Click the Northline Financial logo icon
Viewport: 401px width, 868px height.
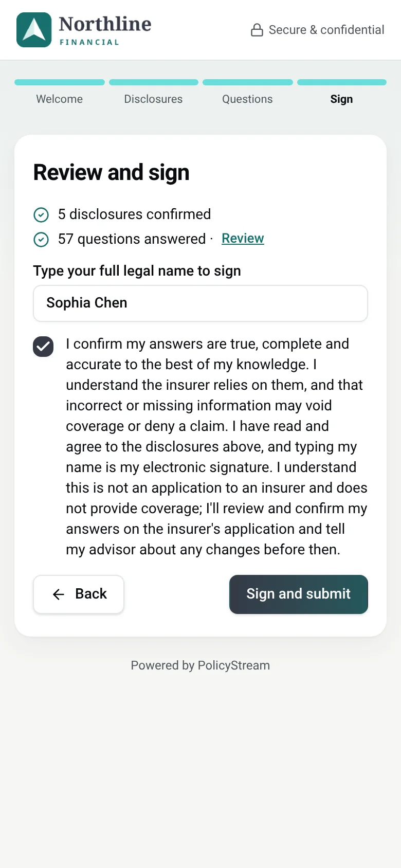coord(34,30)
